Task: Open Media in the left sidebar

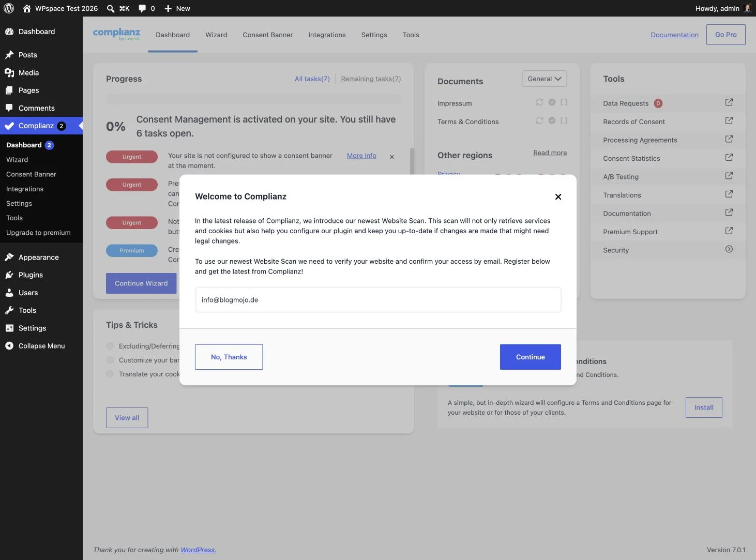Action: 41,73
